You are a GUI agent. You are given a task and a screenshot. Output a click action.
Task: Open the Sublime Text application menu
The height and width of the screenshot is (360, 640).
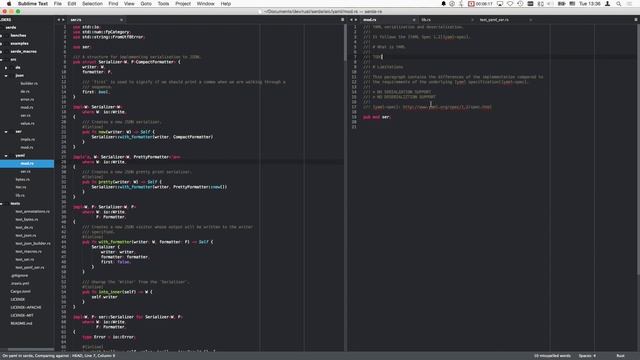[x=33, y=4]
